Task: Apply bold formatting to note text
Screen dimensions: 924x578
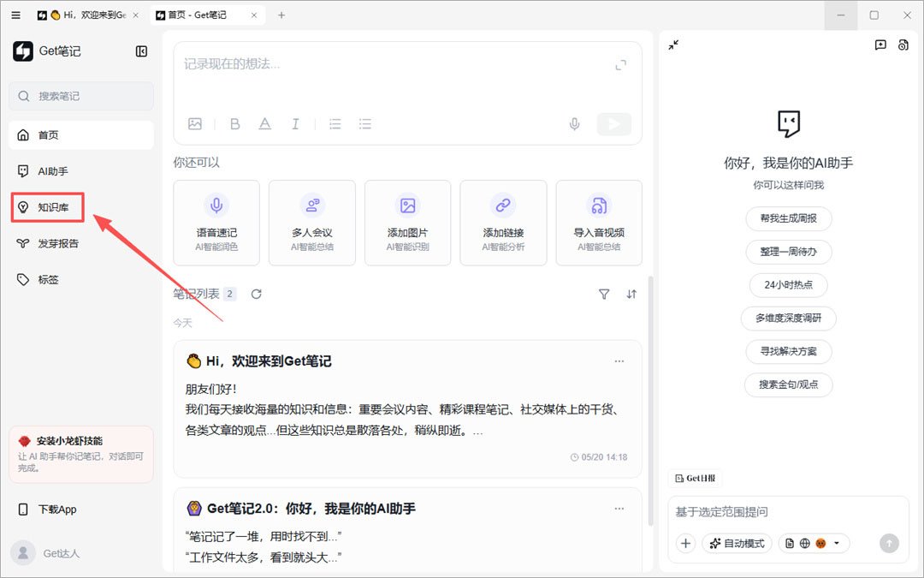Action: coord(234,124)
